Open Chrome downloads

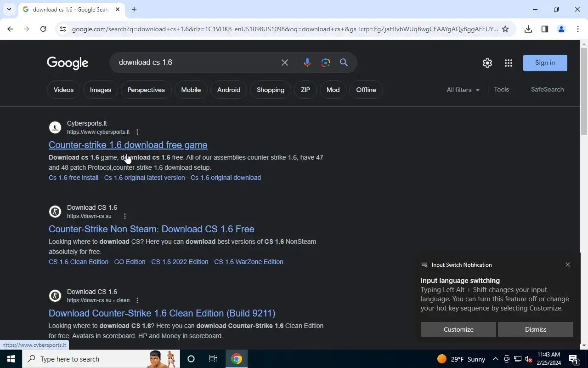tap(528, 29)
